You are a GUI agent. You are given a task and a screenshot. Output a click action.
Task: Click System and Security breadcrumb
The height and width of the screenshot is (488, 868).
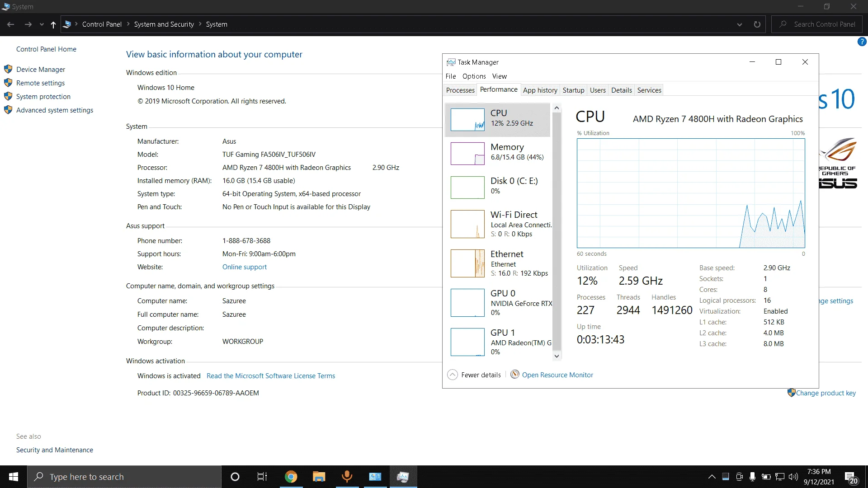coord(164,24)
